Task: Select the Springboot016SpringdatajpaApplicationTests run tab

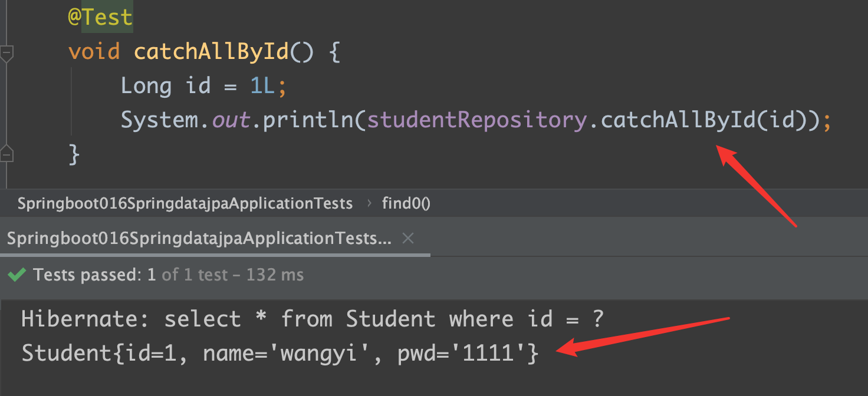Action: tap(199, 239)
